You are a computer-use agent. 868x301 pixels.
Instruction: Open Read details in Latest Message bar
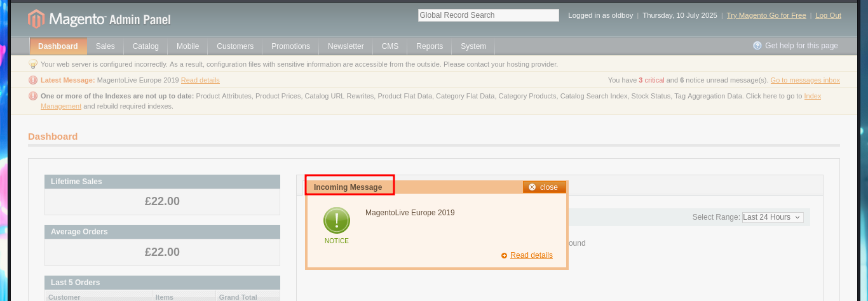(200, 80)
